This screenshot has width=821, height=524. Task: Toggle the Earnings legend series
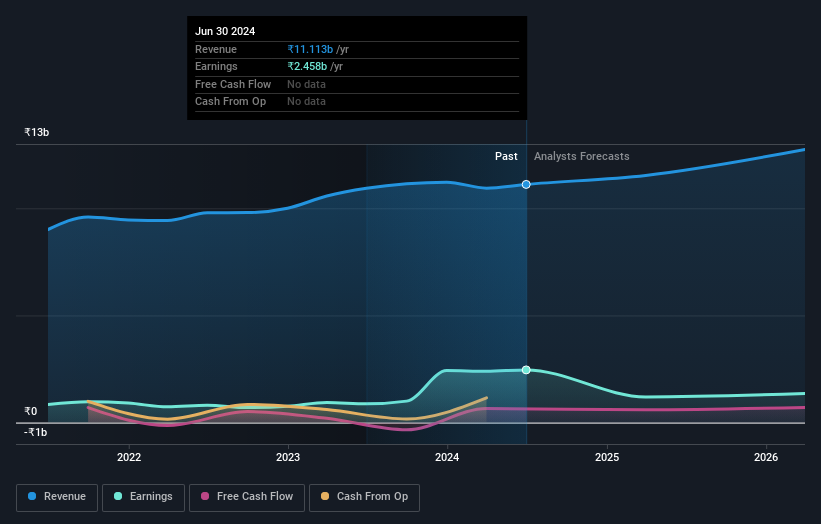pyautogui.click(x=143, y=497)
